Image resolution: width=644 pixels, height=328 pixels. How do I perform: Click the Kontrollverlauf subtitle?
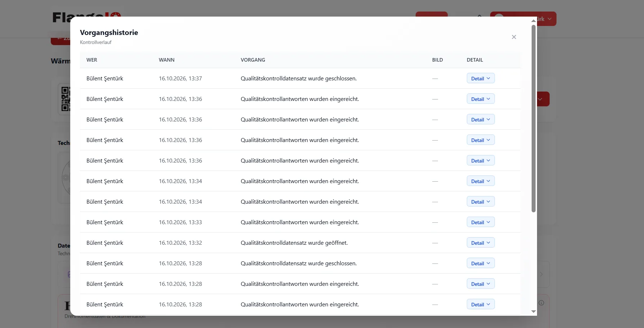[x=96, y=42]
